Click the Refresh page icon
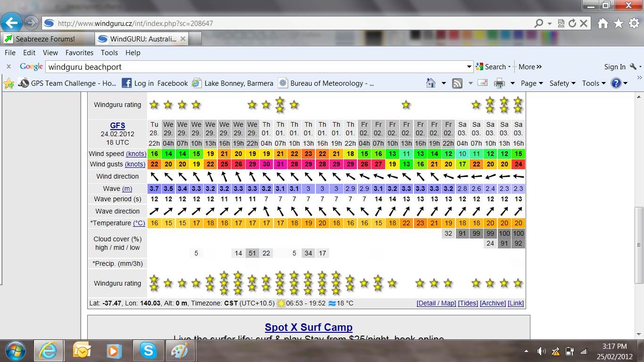 click(572, 23)
